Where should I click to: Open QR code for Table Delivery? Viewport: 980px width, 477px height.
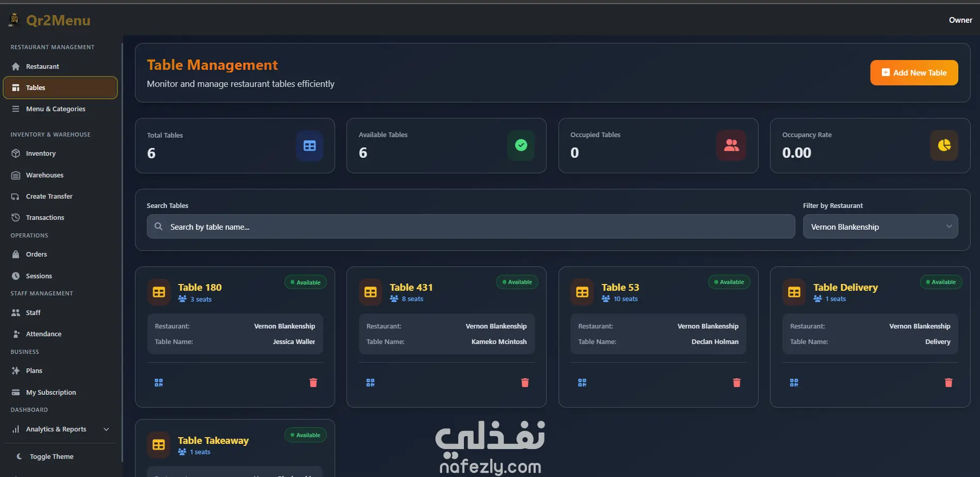coord(794,383)
